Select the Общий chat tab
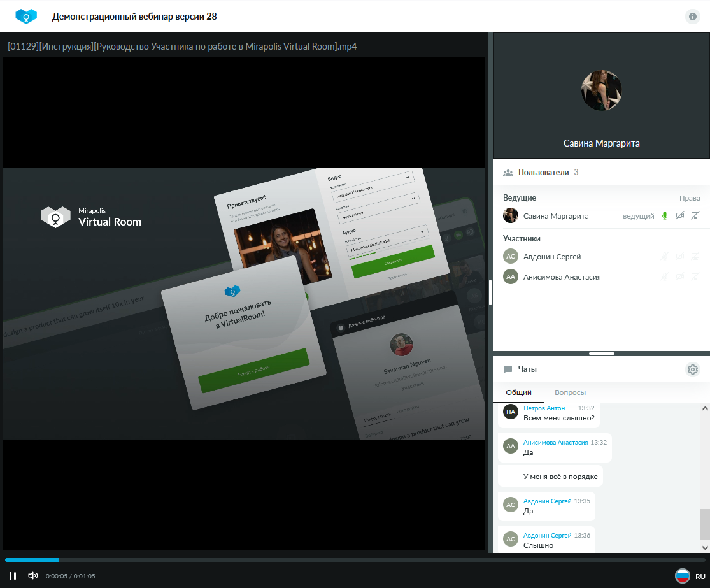Viewport: 710px width, 588px height. click(518, 392)
